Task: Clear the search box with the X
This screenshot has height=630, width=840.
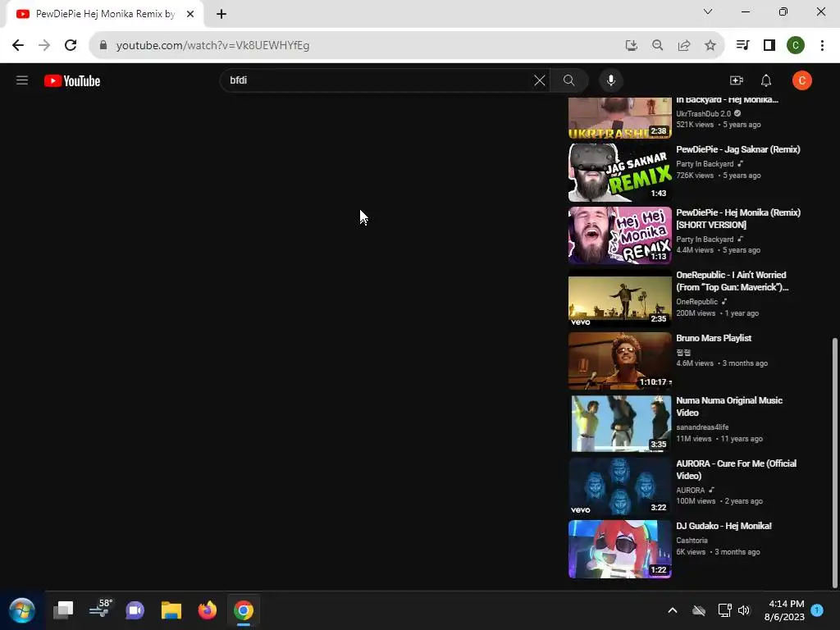Action: point(540,80)
